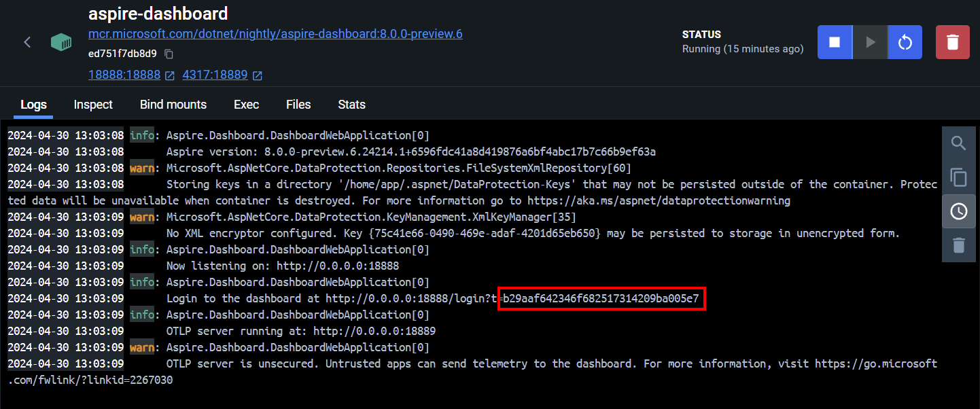Viewport: 980px width, 409px height.
Task: View the Files tab
Action: (298, 105)
